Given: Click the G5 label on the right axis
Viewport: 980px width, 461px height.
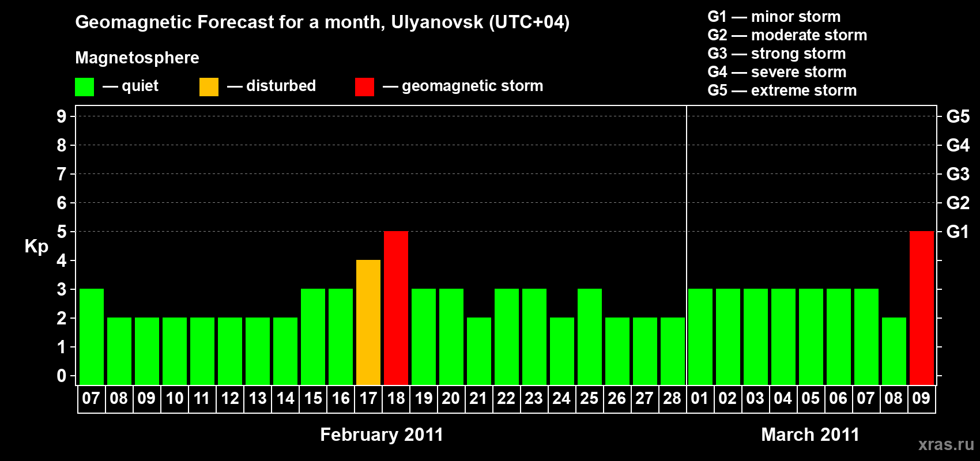Looking at the screenshot, I should pyautogui.click(x=958, y=116).
